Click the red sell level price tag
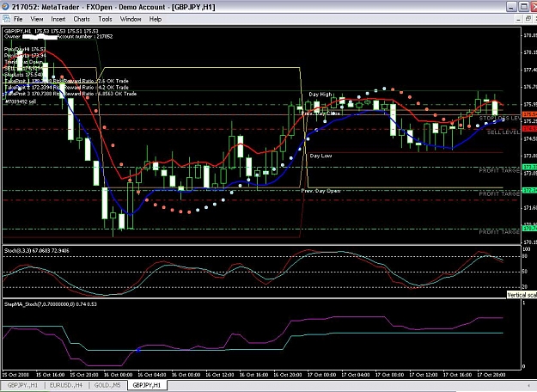The image size is (537, 392). (x=529, y=129)
